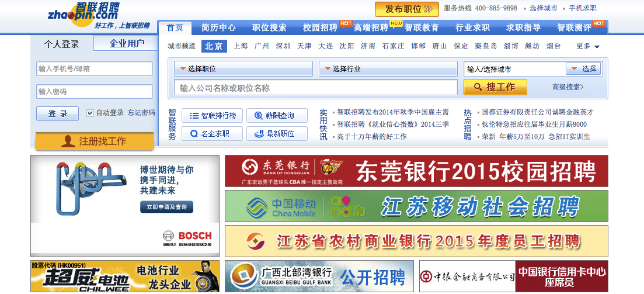Screen dimensions: 644x294
Task: Switch to 个人登录 tab
Action: click(x=62, y=44)
